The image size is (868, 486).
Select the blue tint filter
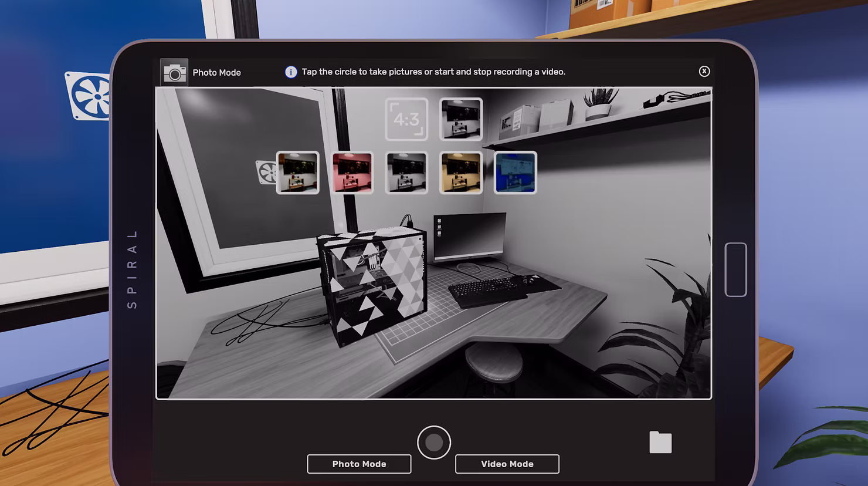(x=516, y=173)
